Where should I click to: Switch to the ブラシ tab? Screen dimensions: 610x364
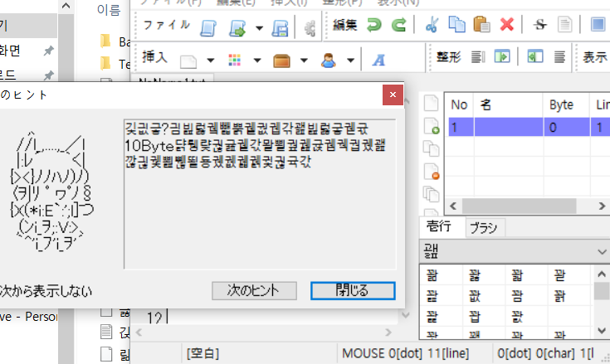[481, 228]
